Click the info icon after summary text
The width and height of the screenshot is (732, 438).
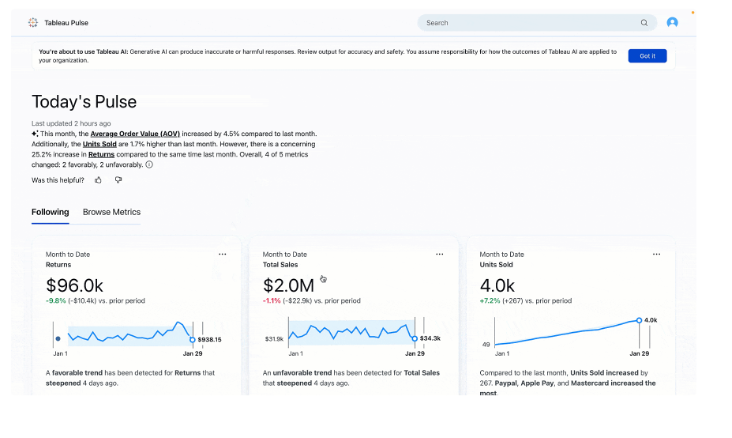(x=149, y=165)
